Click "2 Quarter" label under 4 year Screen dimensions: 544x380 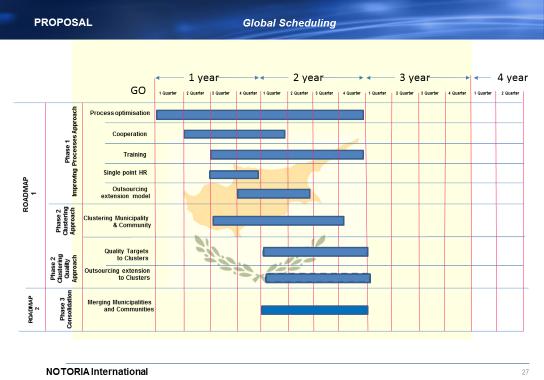(x=510, y=93)
